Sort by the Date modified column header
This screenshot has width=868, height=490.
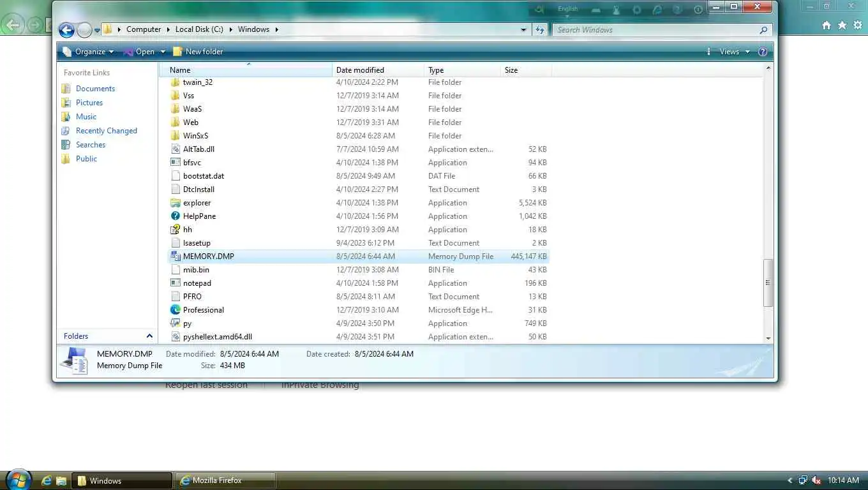point(378,70)
